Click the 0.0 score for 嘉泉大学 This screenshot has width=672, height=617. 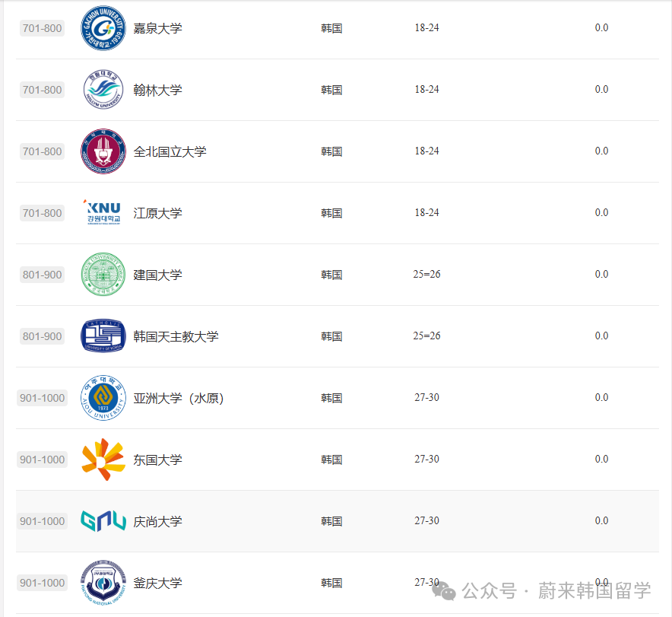602,28
